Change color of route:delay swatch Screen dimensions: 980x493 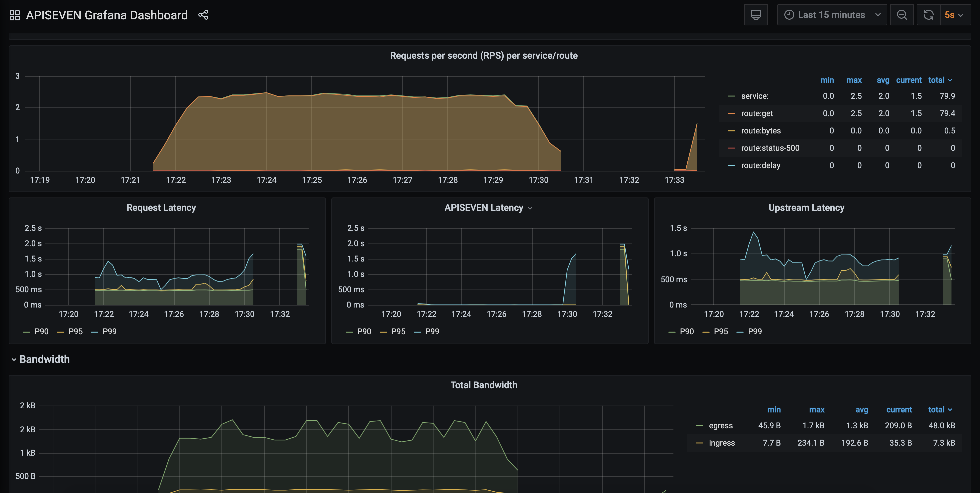[x=731, y=165]
